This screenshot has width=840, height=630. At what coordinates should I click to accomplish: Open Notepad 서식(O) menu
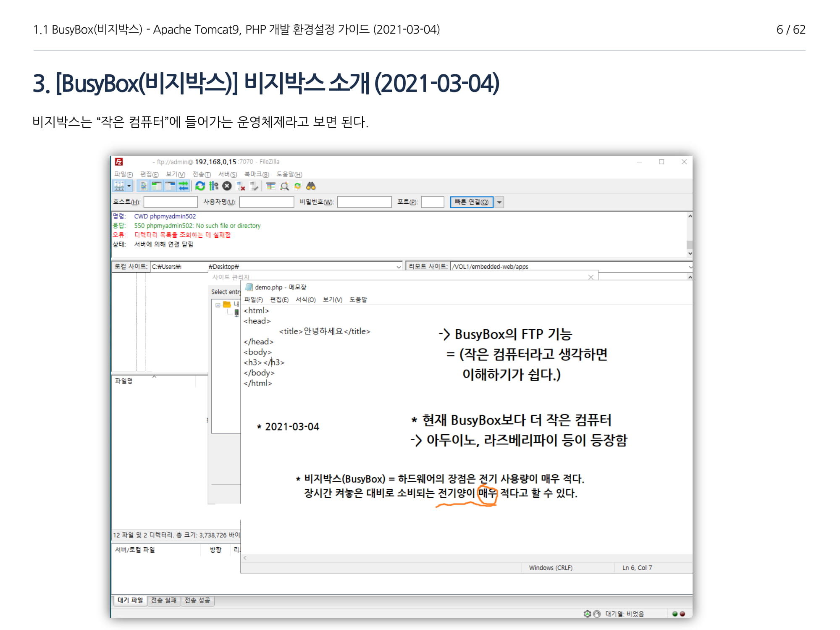click(305, 299)
